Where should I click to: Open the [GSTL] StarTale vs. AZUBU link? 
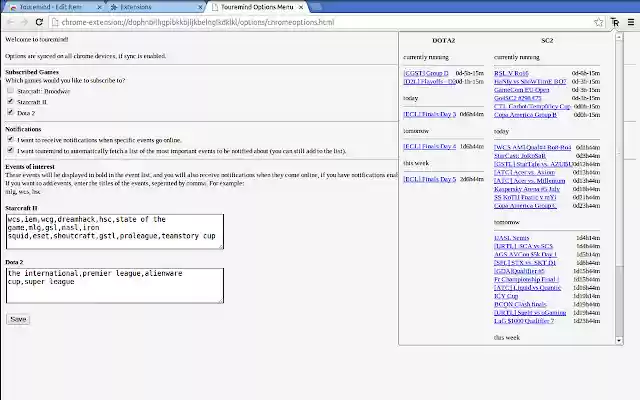(x=533, y=164)
